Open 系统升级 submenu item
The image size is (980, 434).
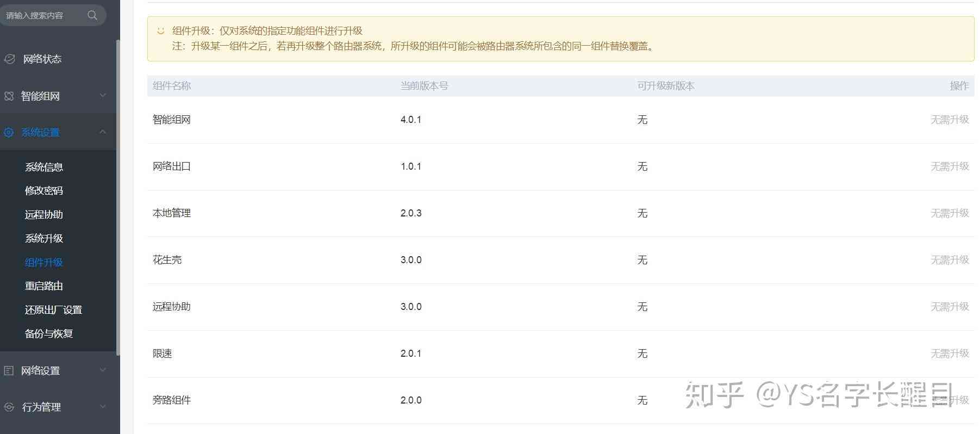tap(44, 238)
